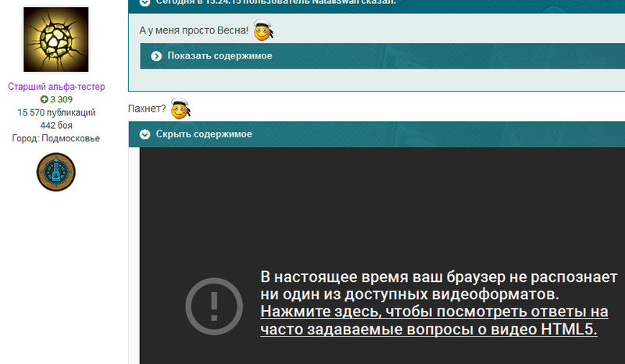
Task: Select the 'Город: Подмосковье' text
Action: pyautogui.click(x=55, y=138)
